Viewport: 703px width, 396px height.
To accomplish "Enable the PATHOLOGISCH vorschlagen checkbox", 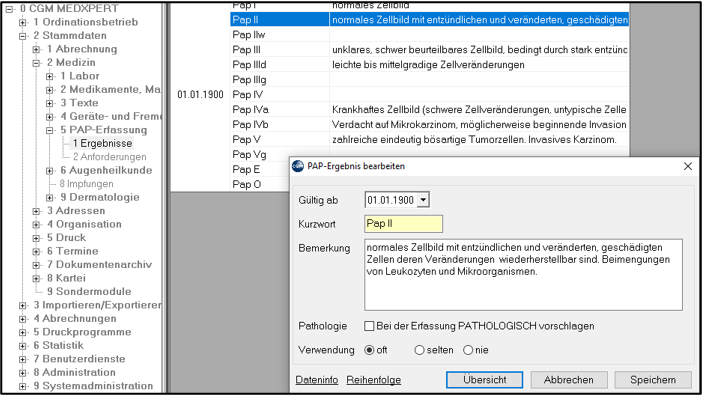I will 369,326.
